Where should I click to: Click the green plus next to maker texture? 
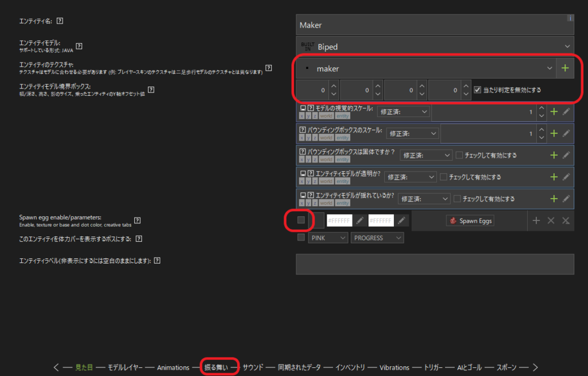click(565, 68)
